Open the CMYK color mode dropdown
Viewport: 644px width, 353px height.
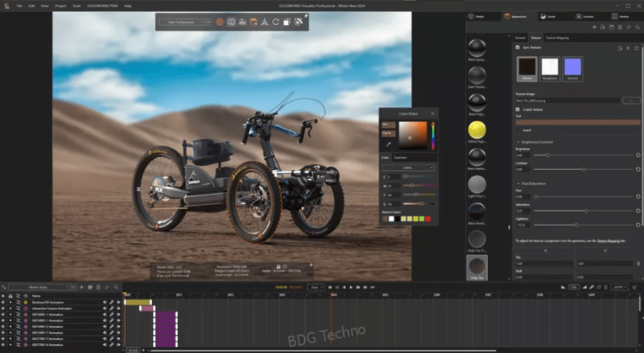408,168
